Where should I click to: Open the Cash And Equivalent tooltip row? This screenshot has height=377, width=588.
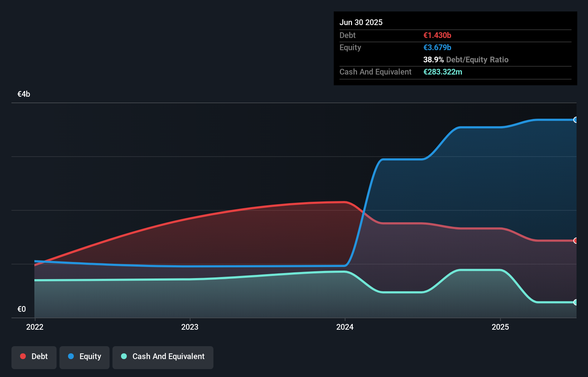click(x=375, y=72)
